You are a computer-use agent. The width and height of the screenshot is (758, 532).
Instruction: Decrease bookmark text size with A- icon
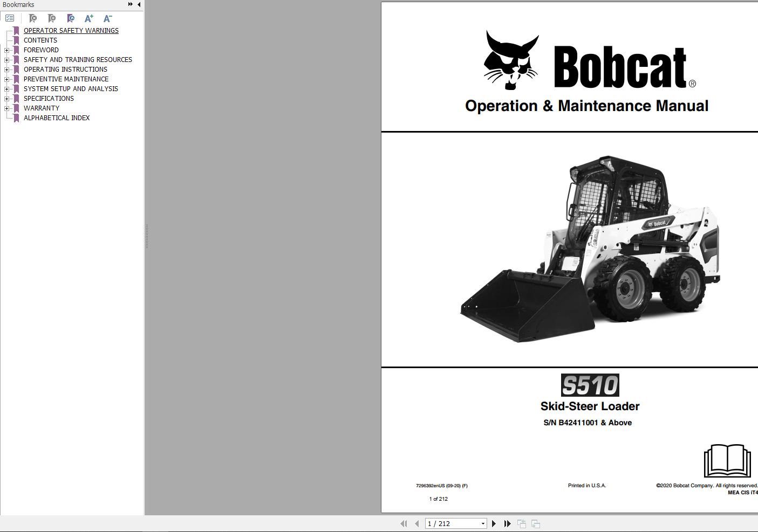107,18
